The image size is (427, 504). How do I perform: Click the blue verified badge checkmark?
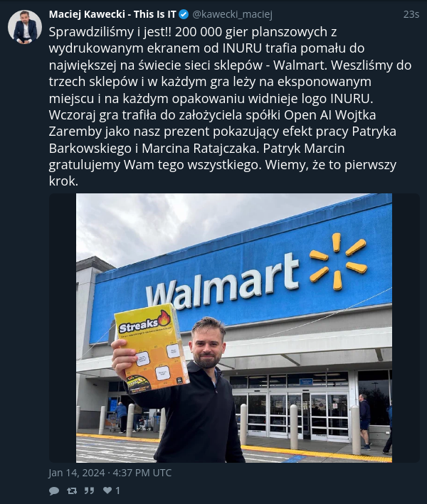click(184, 14)
